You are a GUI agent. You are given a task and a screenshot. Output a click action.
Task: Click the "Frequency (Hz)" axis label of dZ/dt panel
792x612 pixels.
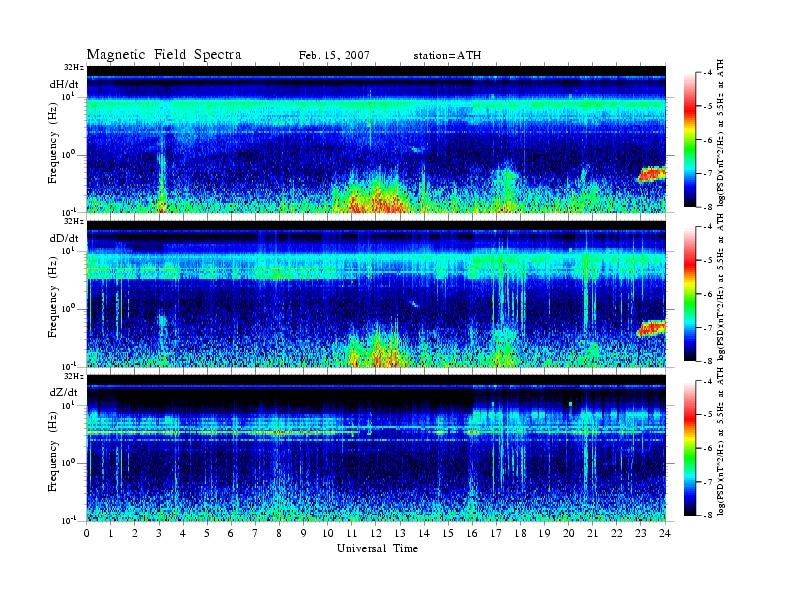53,452
